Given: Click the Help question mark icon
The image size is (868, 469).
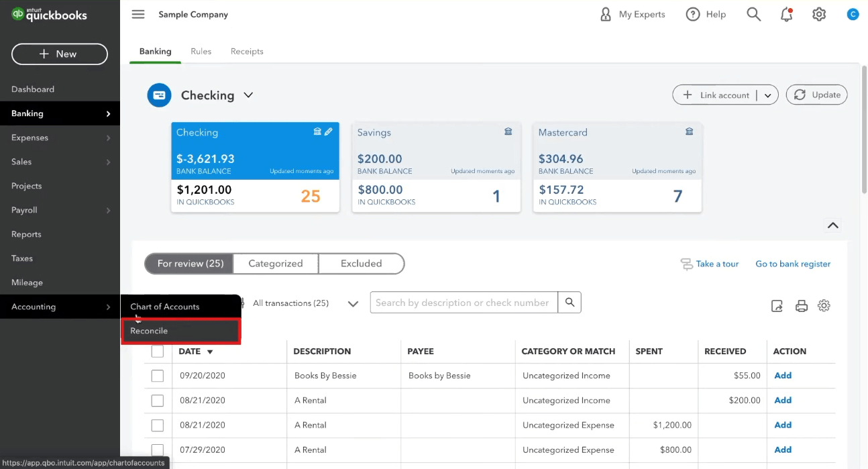Looking at the screenshot, I should [x=693, y=14].
